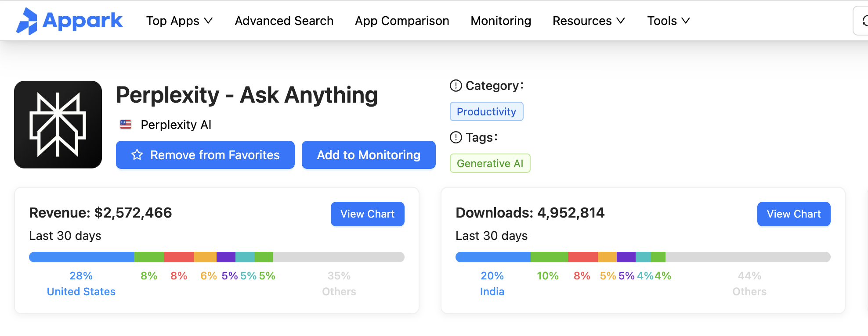View Chart for Downloads
This screenshot has height=336, width=868.
[793, 214]
